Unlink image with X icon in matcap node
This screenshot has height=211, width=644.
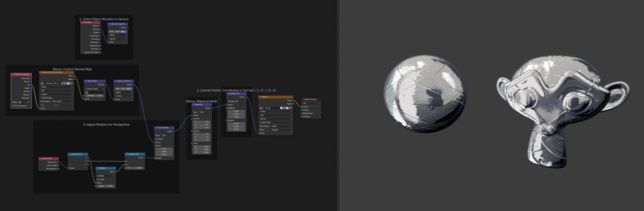(x=290, y=108)
